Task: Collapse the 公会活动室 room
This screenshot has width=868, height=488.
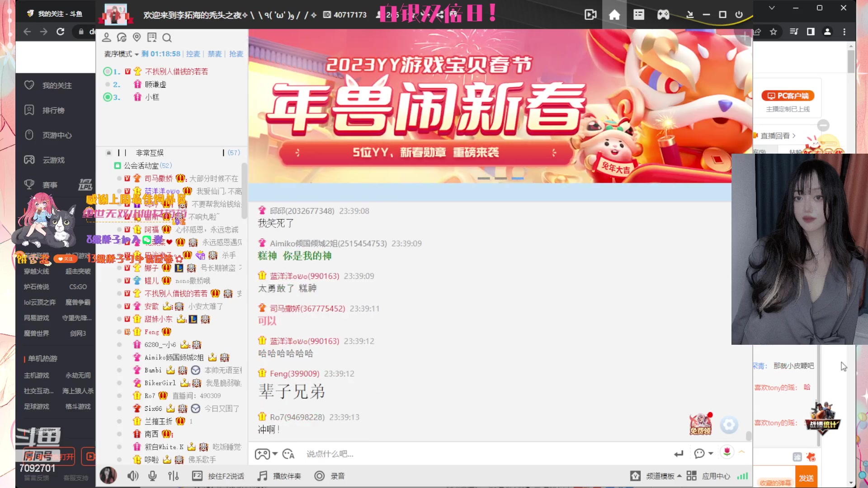Action: 117,166
